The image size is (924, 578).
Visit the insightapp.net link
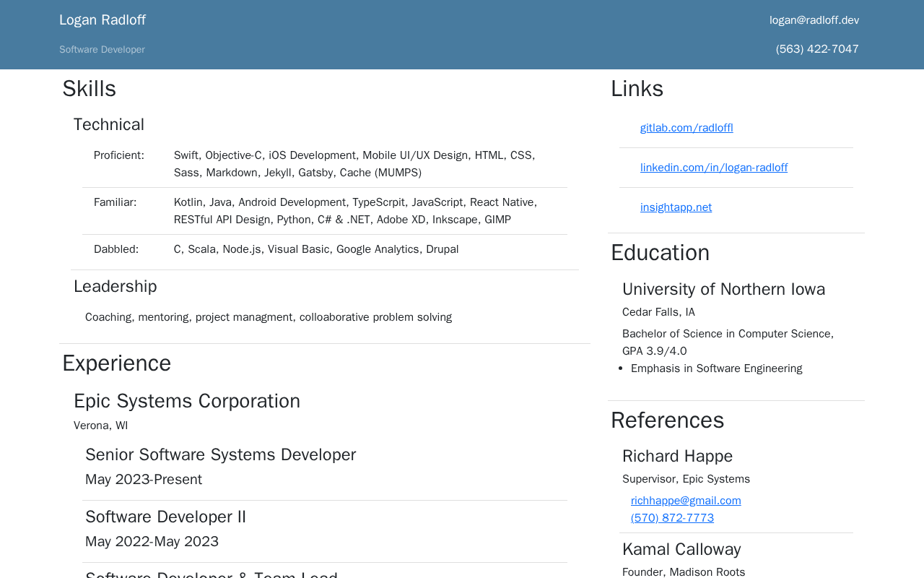click(x=676, y=207)
